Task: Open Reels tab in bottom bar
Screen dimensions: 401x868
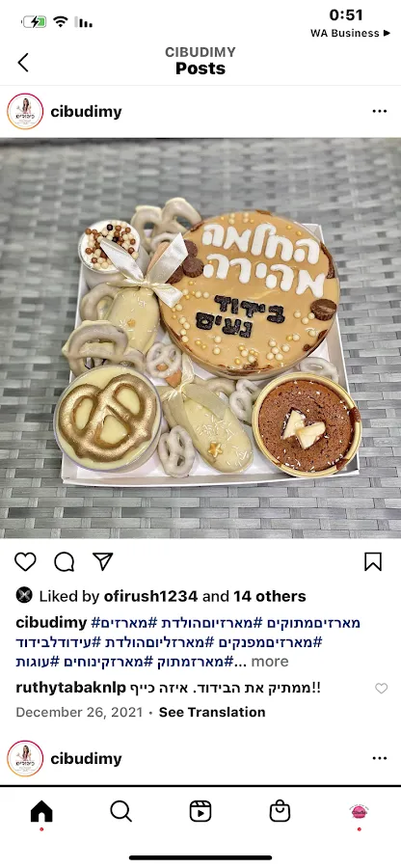Action: click(x=200, y=811)
